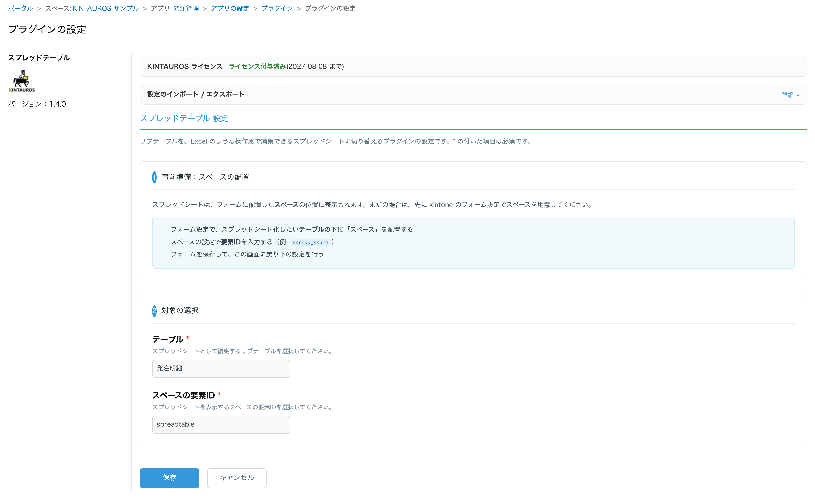Navigate to アプリの設定 breadcrumb
This screenshot has height=504, width=815.
(230, 8)
